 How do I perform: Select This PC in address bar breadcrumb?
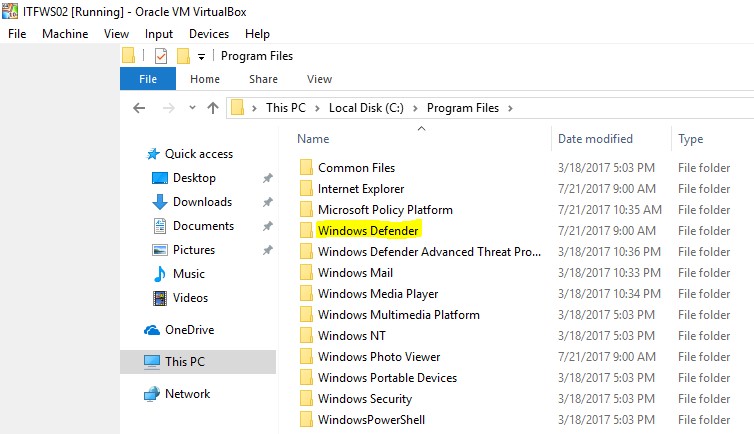[286, 108]
